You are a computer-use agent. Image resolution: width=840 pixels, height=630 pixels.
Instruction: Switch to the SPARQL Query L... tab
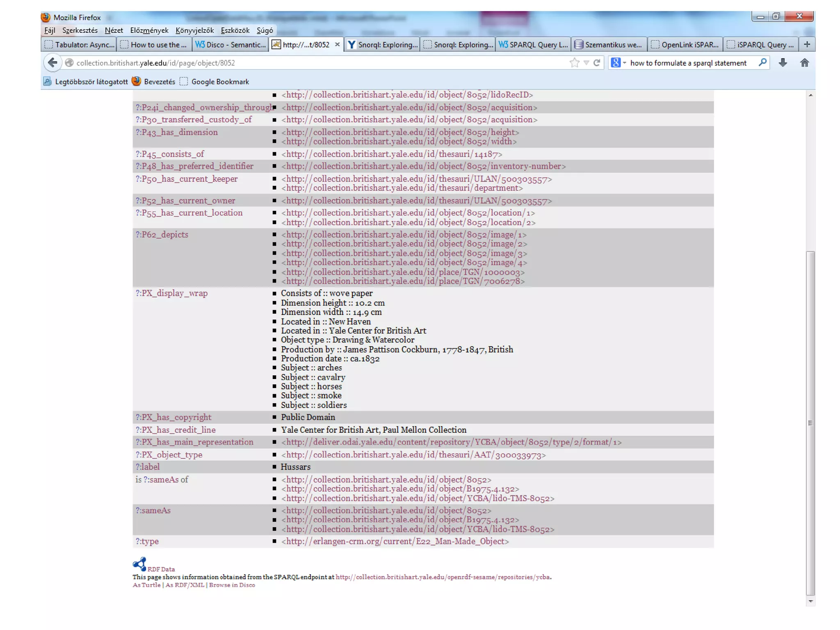pos(533,44)
